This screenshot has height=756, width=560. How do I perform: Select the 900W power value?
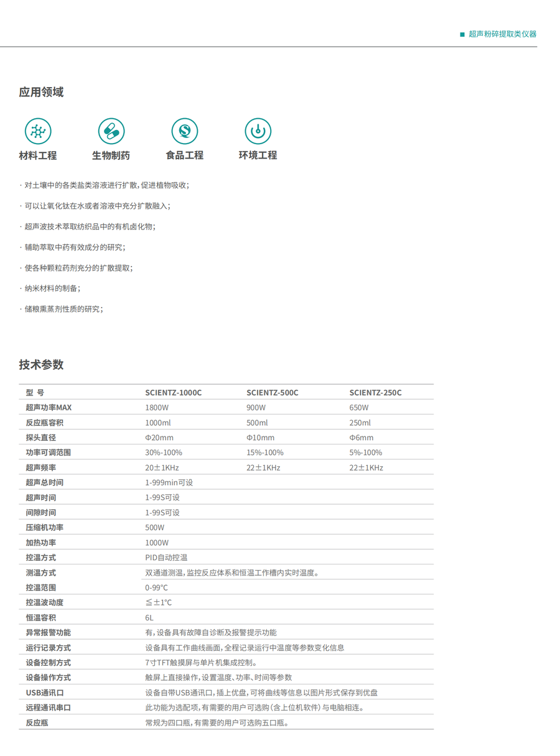pyautogui.click(x=256, y=408)
